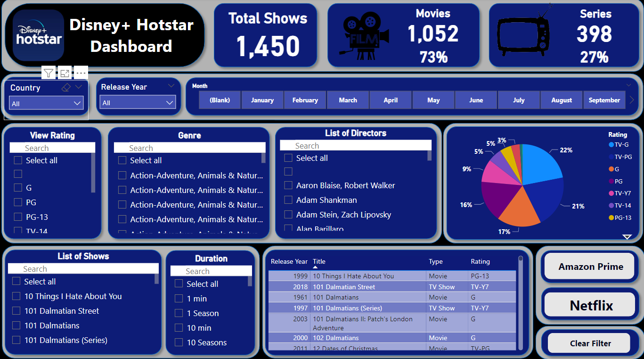Clear Country selections with eraser icon
The height and width of the screenshot is (359, 644).
click(66, 88)
